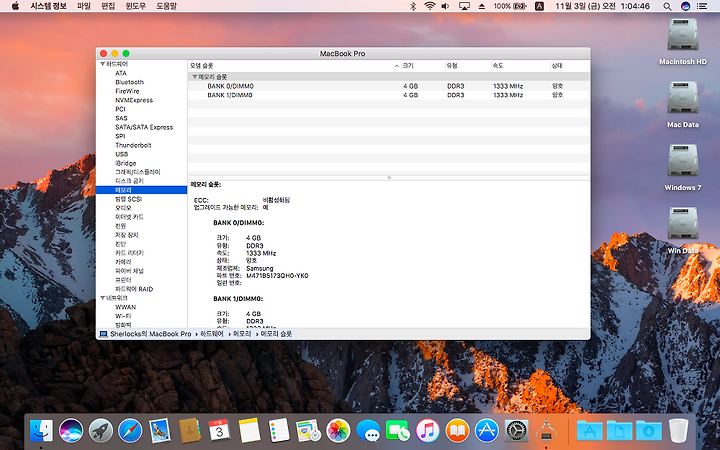Open Windows 7 drive on desktop

[x=683, y=160]
